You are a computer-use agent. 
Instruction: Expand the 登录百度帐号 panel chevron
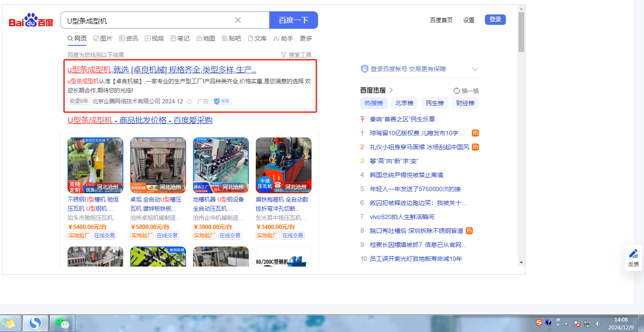point(475,69)
